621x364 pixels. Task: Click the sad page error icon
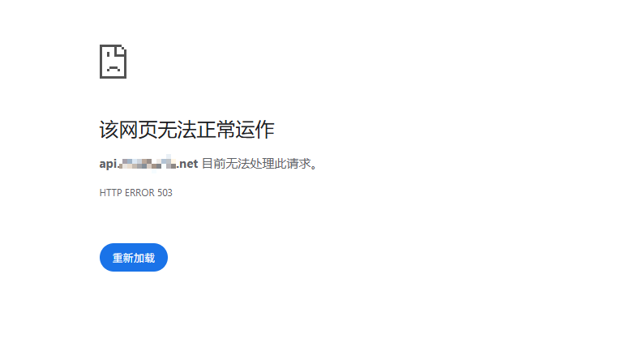tap(113, 62)
